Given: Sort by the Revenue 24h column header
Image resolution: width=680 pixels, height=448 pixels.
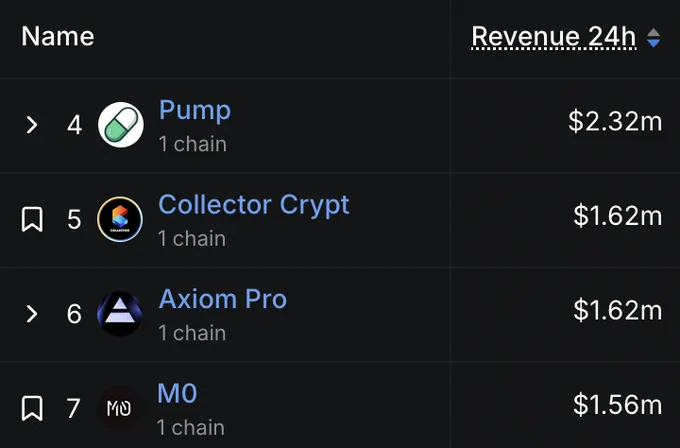Looking at the screenshot, I should click(554, 36).
